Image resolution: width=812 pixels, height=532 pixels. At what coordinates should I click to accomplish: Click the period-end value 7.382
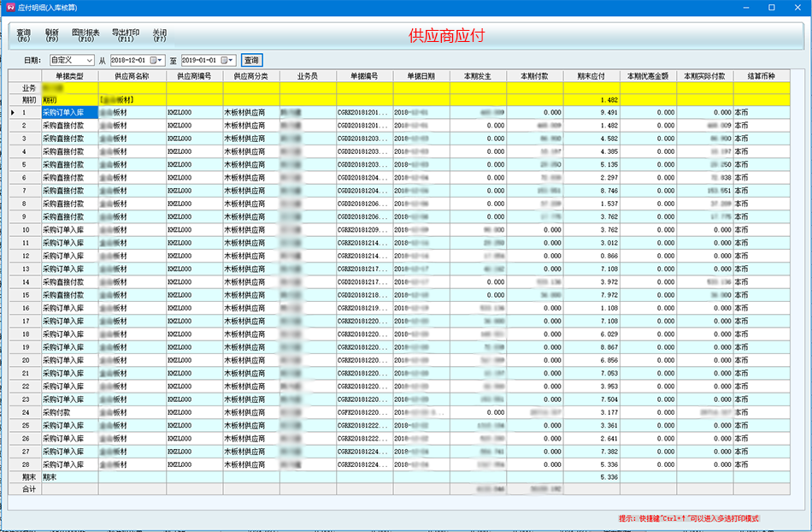click(609, 452)
